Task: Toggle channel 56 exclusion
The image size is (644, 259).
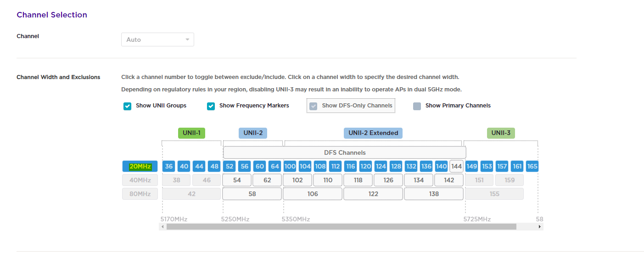Action: 244,166
